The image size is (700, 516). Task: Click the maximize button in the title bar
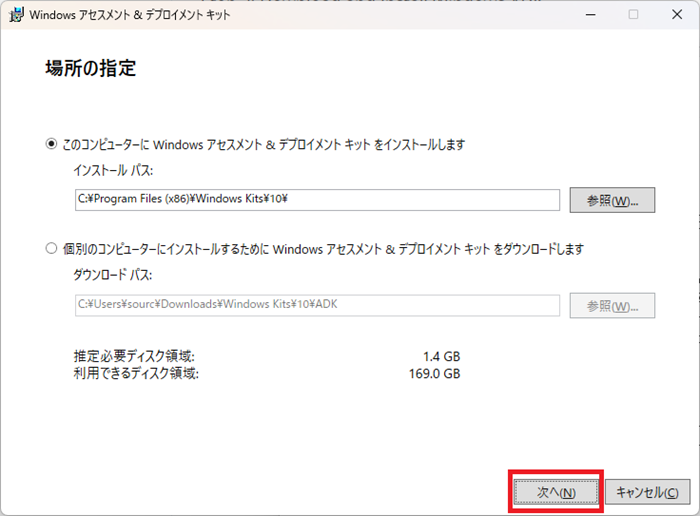(633, 15)
